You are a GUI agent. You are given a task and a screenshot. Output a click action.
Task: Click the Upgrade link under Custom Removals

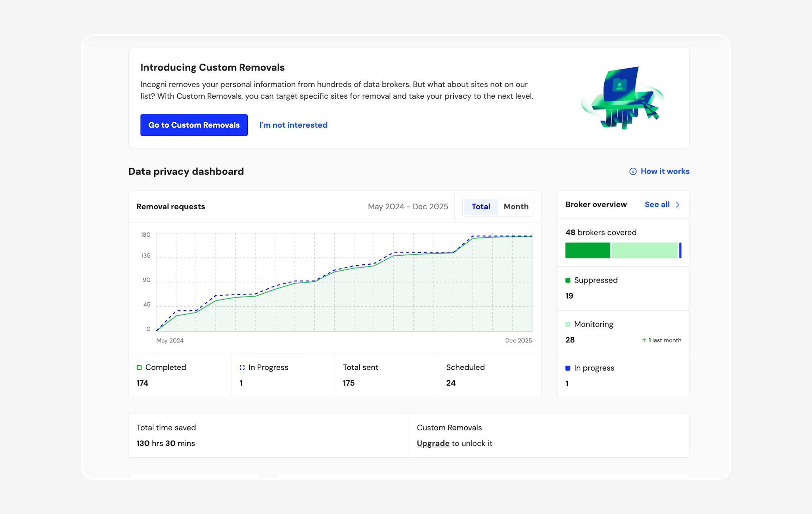(433, 443)
